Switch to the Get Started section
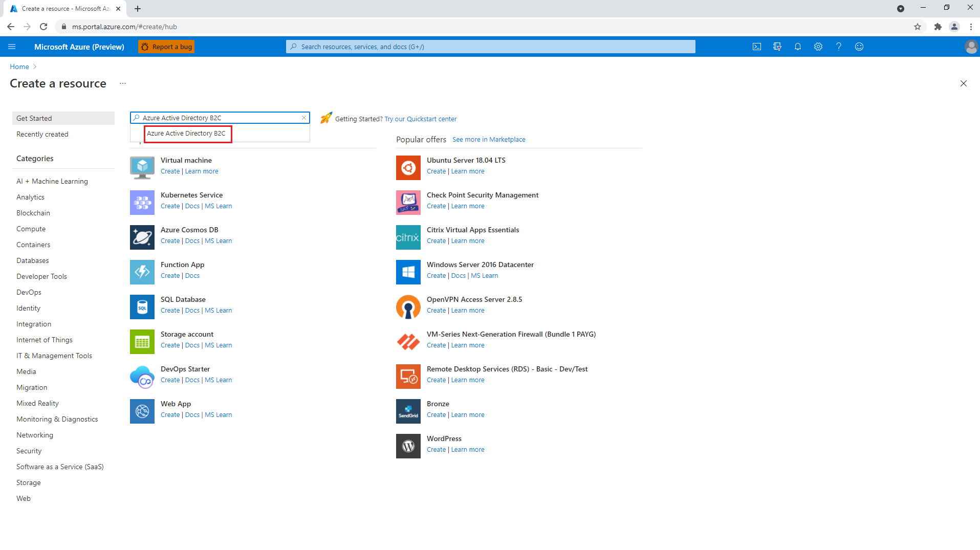The height and width of the screenshot is (550, 980). (34, 118)
